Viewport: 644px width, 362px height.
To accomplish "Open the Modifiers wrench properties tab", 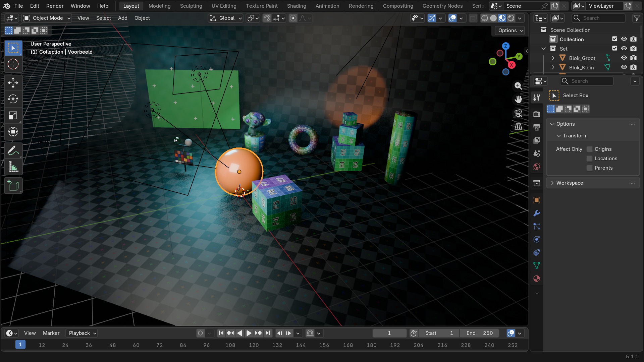I will [537, 213].
